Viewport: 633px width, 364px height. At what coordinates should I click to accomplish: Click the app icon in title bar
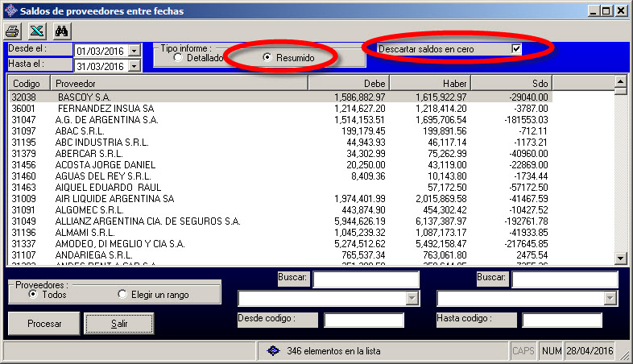[x=10, y=11]
